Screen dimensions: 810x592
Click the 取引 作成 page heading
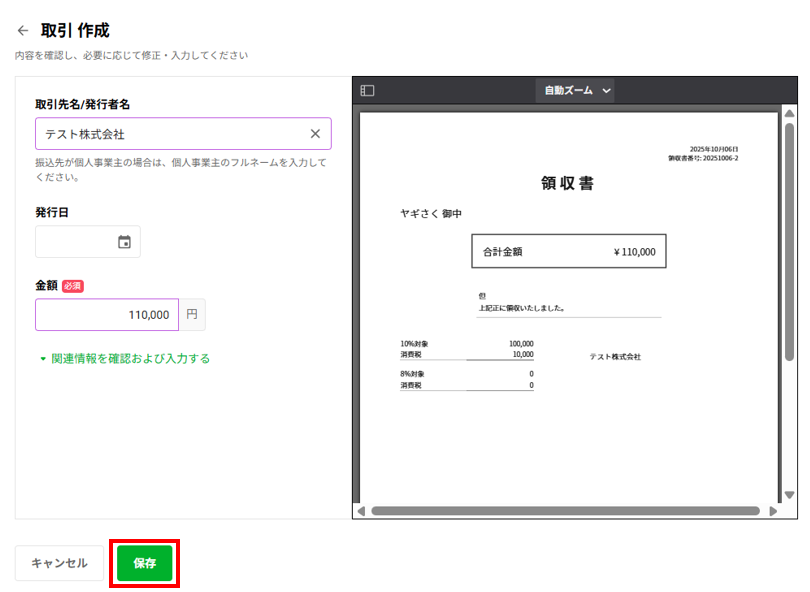75,30
